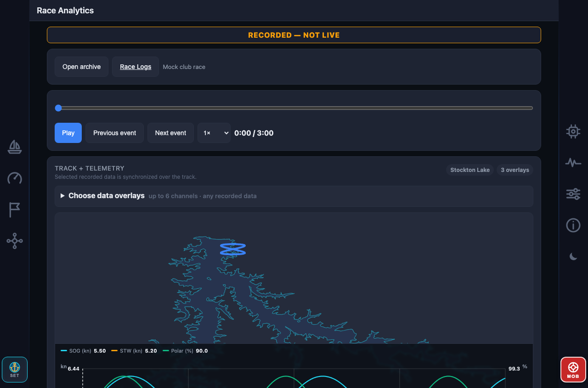Screen dimensions: 588x388
Task: Select the Polar (%) legend entry
Action: pyautogui.click(x=185, y=351)
